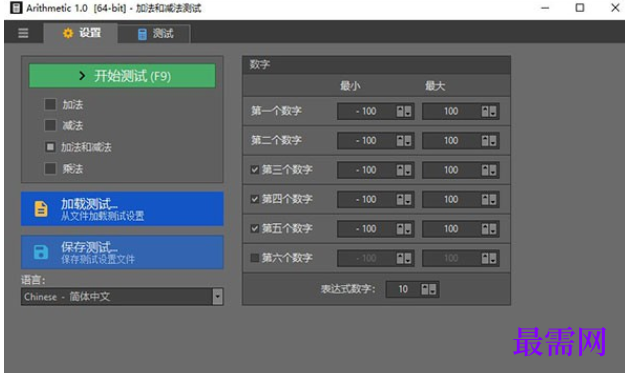The image size is (625, 373).
Task: Enable the 减法 checkbox
Action: (x=50, y=126)
